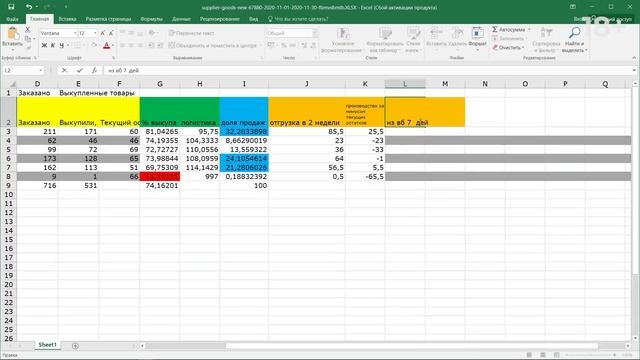Click the Select All corner button
640x360 pixels.
[9, 84]
